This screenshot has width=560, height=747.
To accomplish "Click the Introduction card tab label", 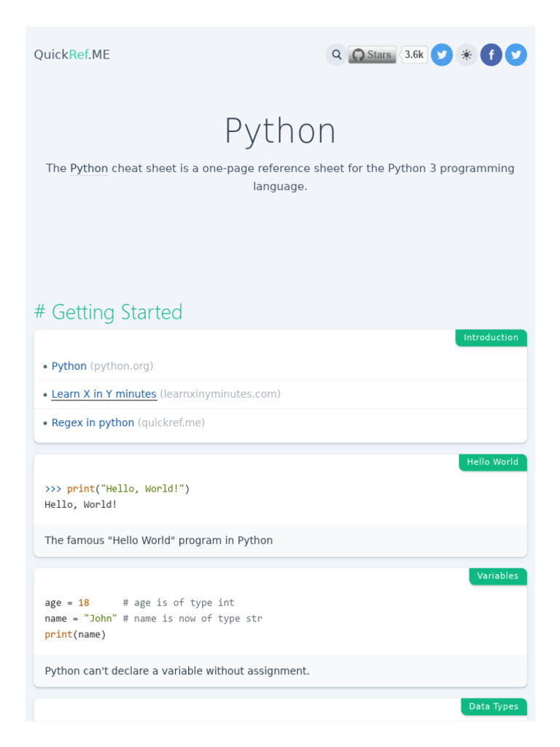I will click(491, 338).
